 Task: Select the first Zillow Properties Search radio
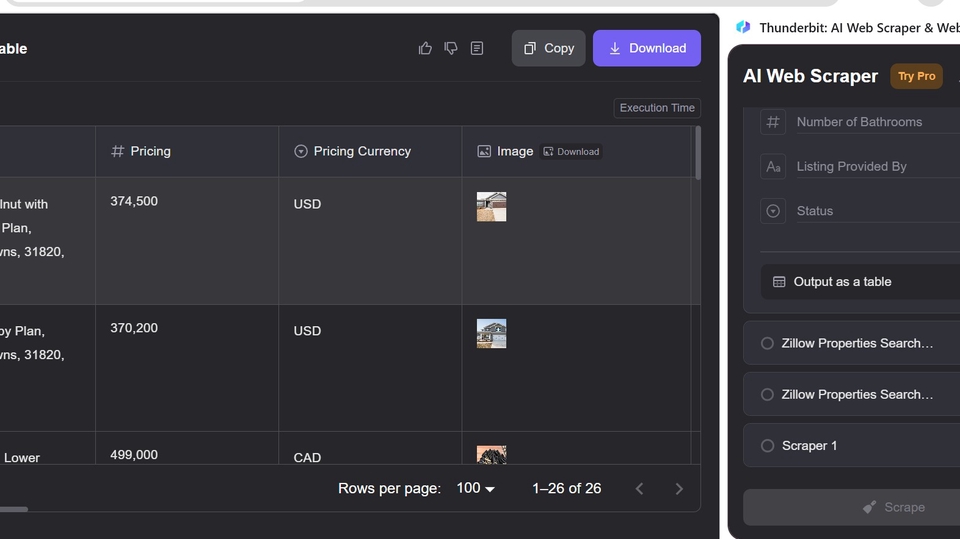pos(767,343)
